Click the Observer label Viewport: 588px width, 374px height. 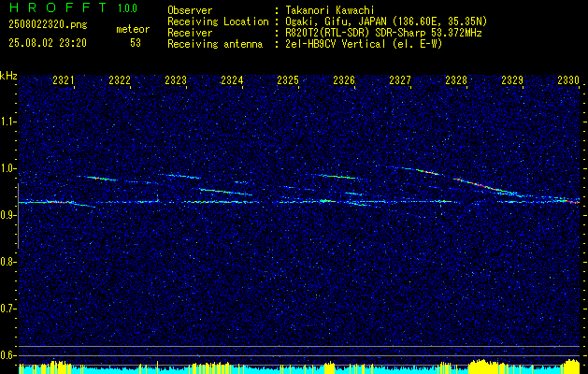pyautogui.click(x=190, y=10)
